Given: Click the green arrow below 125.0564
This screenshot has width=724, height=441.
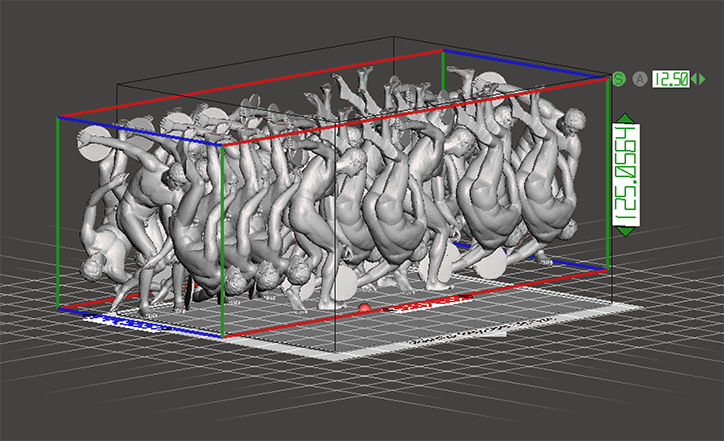Looking at the screenshot, I should point(626,231).
